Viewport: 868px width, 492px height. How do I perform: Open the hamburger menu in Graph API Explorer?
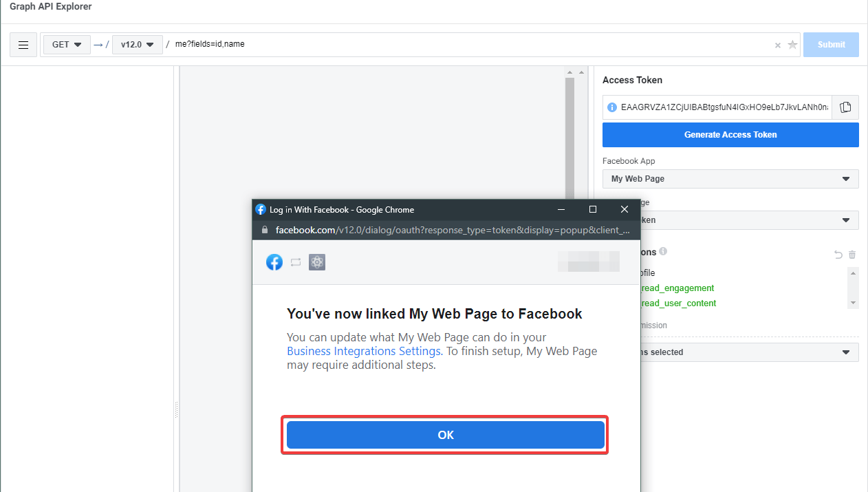(x=23, y=45)
